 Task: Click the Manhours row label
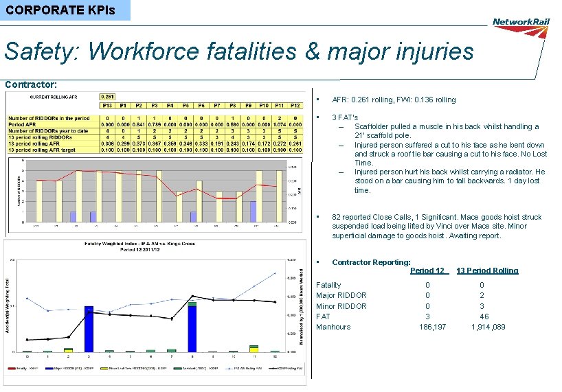pos(333,327)
